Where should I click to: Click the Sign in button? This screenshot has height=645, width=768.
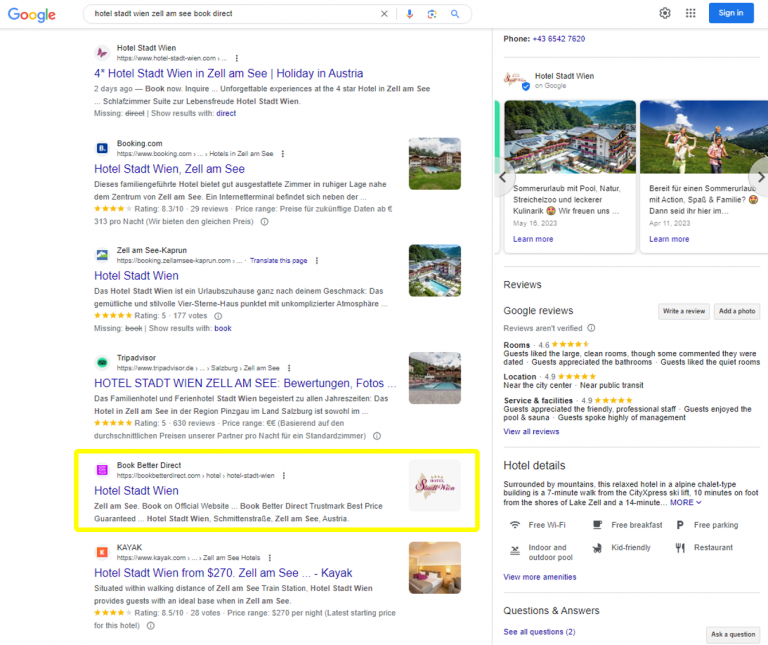click(731, 13)
